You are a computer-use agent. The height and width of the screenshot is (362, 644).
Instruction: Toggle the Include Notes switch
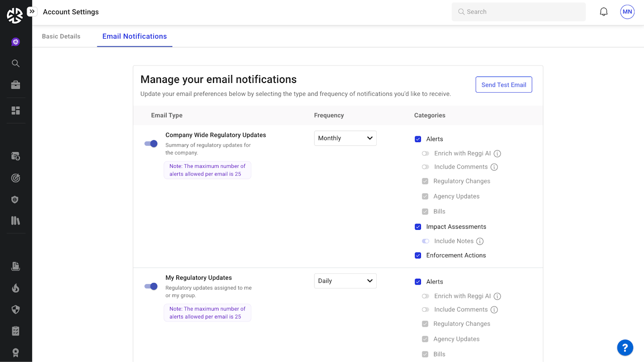(425, 241)
